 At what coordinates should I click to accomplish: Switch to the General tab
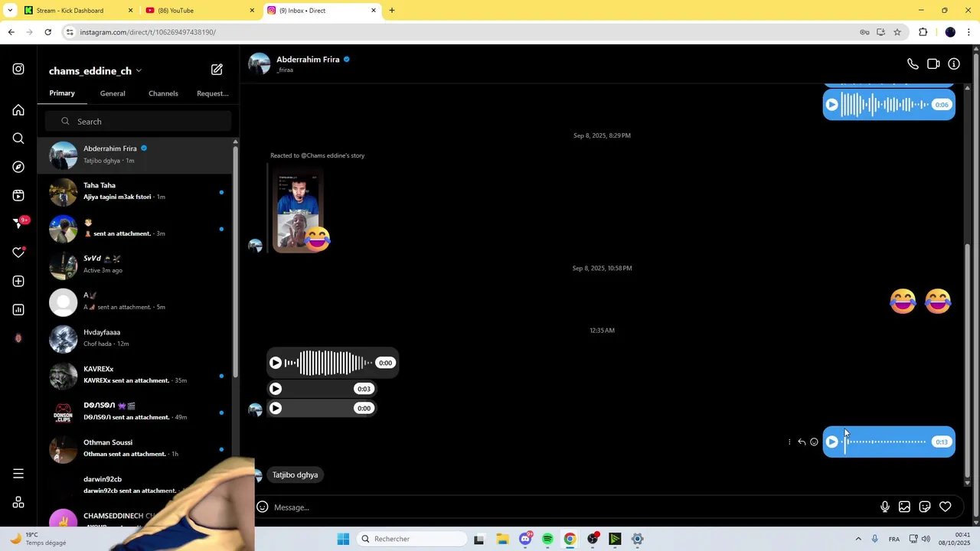113,93
